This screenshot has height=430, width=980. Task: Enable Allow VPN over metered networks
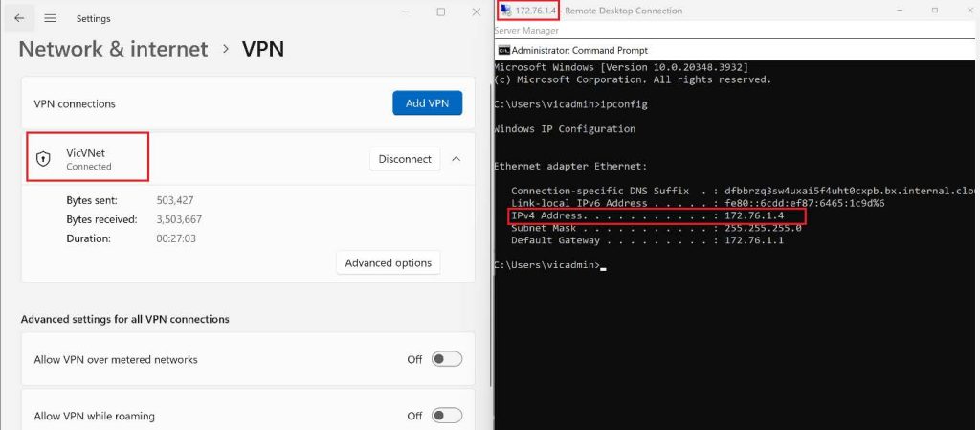coord(446,359)
